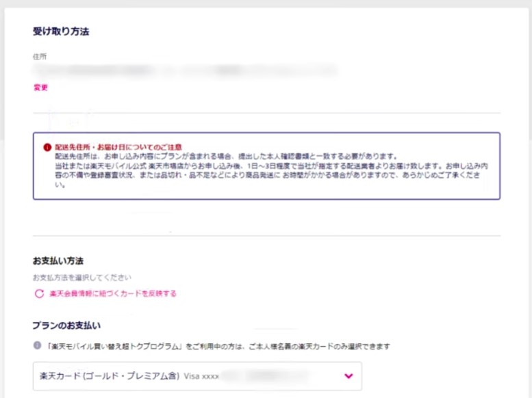This screenshot has width=532, height=398.
Task: Click the 受け取り方法 section heading
Action: click(x=61, y=31)
